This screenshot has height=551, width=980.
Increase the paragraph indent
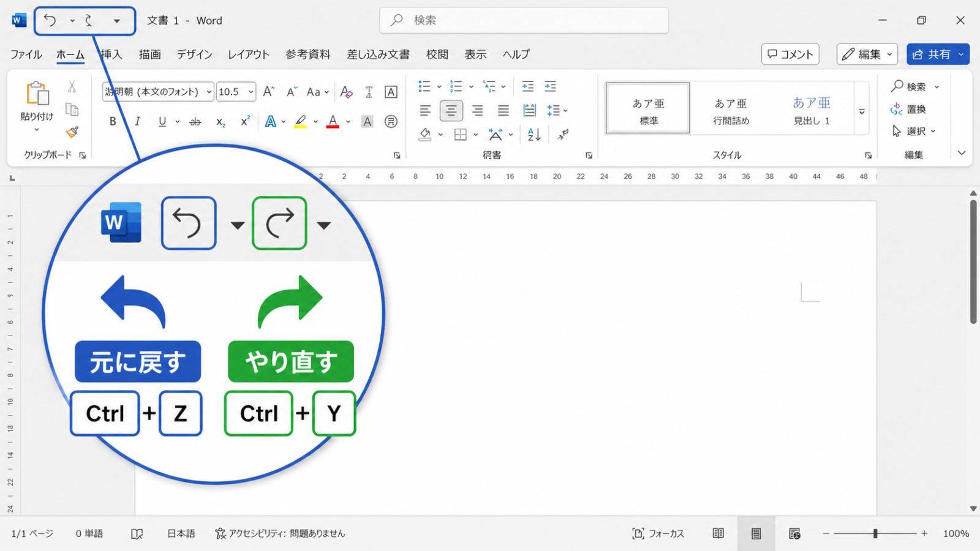(551, 86)
